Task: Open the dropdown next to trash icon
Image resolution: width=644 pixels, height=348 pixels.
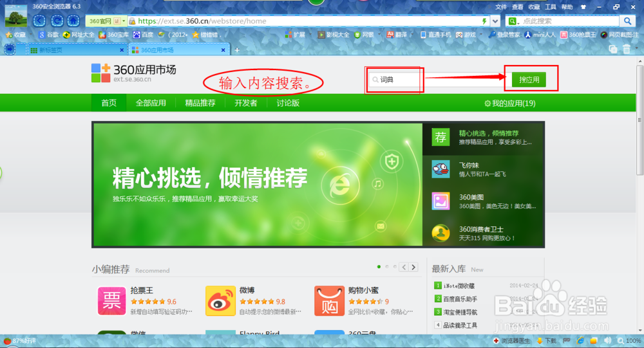Action: [636, 49]
